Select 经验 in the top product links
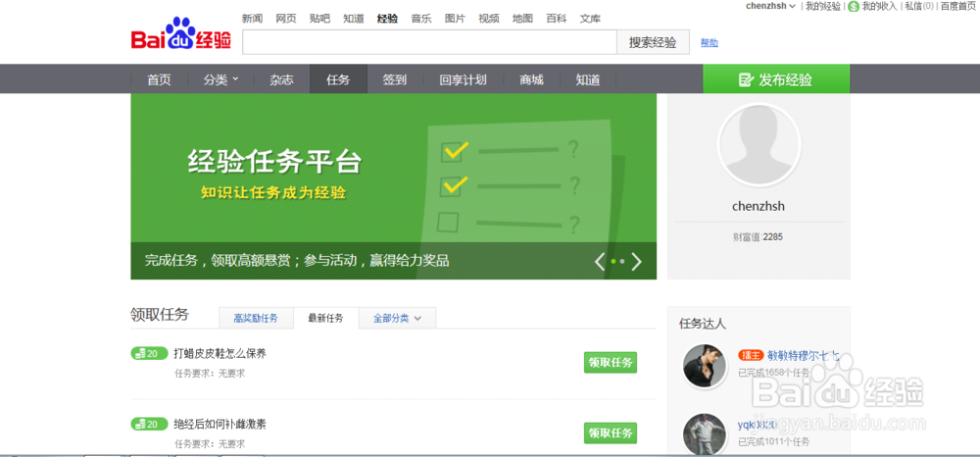Image resolution: width=980 pixels, height=457 pixels. 387,19
